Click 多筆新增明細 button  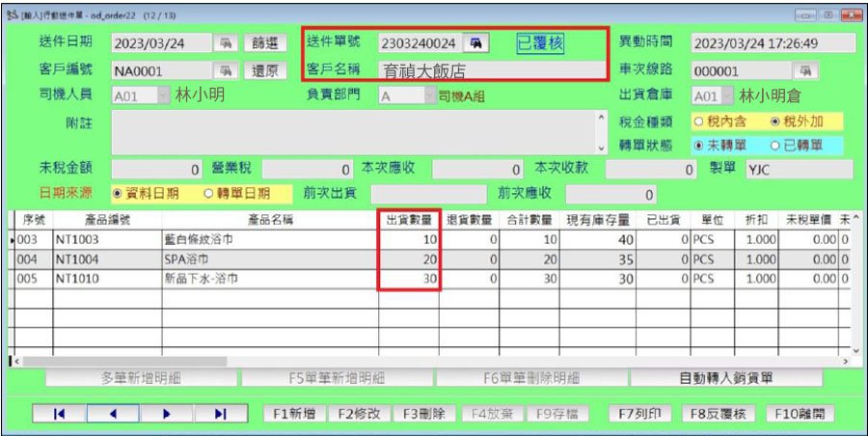tap(141, 378)
